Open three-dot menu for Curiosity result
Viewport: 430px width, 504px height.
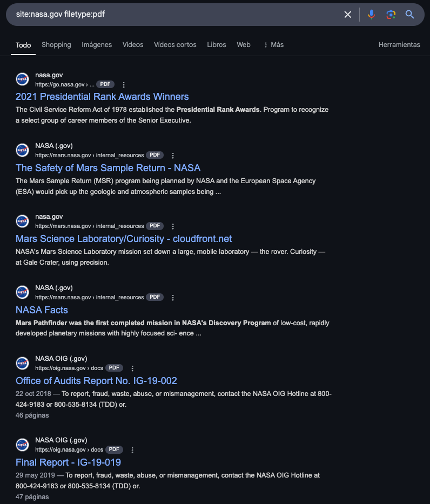click(x=173, y=226)
